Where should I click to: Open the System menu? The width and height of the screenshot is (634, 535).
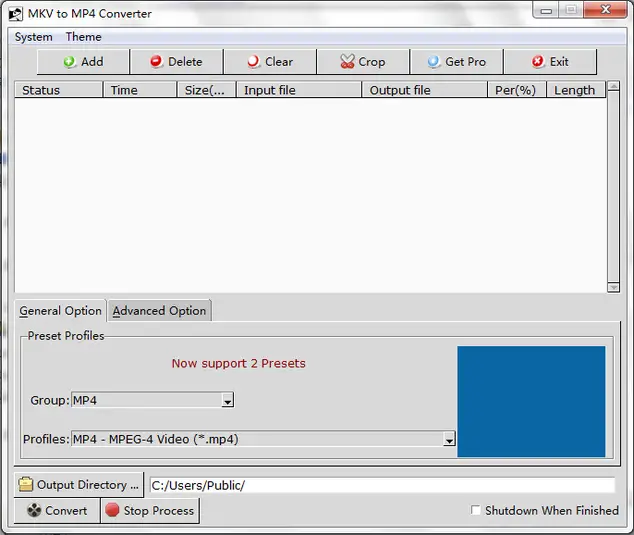tap(34, 37)
